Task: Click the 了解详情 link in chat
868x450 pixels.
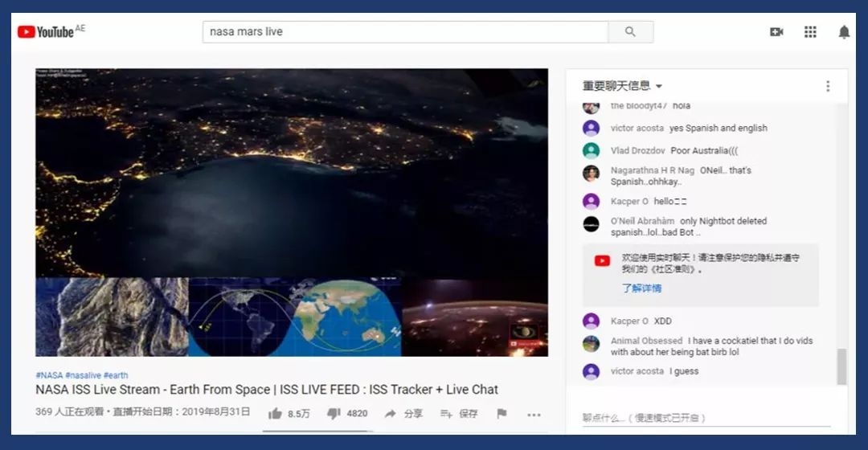Action: [641, 288]
